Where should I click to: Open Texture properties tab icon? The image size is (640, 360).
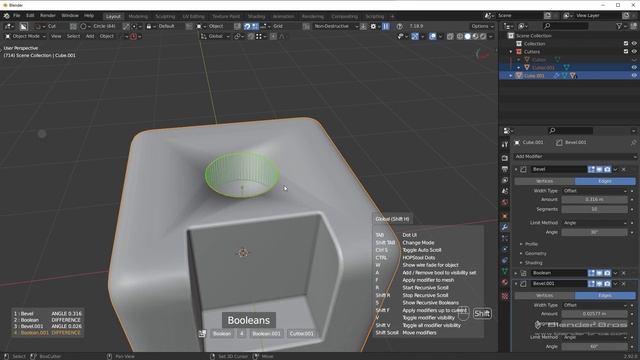coord(505,296)
